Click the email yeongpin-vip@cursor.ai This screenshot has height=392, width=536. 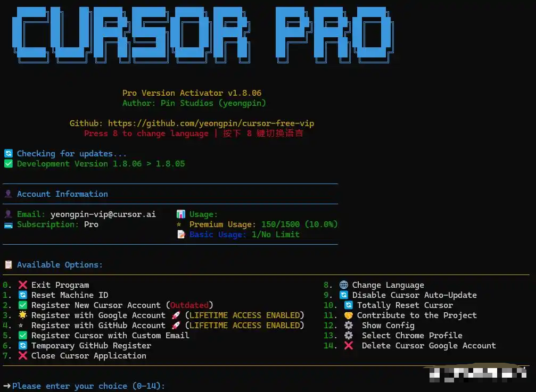coord(103,214)
